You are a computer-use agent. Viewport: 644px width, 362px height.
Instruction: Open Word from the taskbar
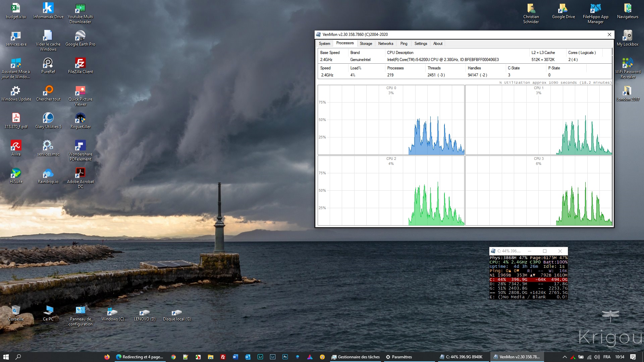point(235,357)
